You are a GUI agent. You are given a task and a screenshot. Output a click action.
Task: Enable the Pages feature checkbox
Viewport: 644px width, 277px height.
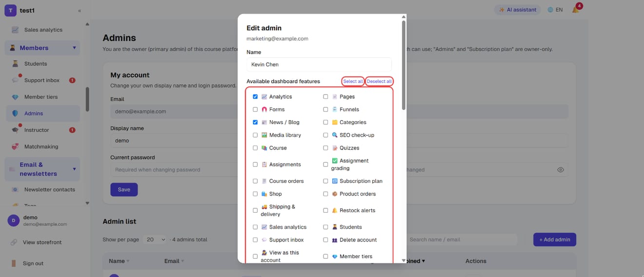(326, 97)
